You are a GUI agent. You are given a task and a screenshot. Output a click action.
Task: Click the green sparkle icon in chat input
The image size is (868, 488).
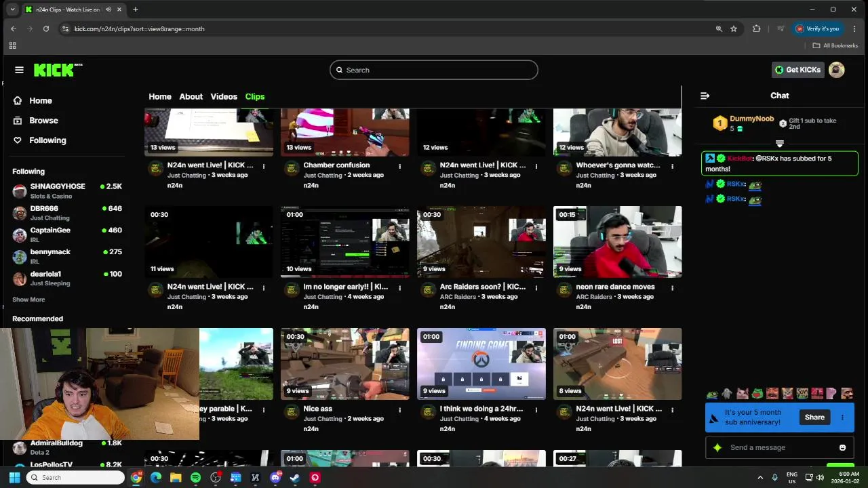717,447
